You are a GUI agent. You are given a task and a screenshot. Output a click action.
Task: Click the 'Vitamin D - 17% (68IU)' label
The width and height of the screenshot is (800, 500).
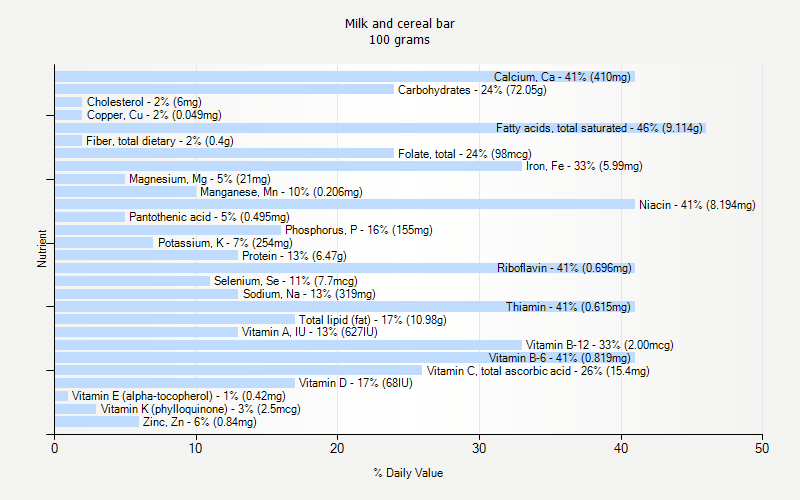coord(356,383)
